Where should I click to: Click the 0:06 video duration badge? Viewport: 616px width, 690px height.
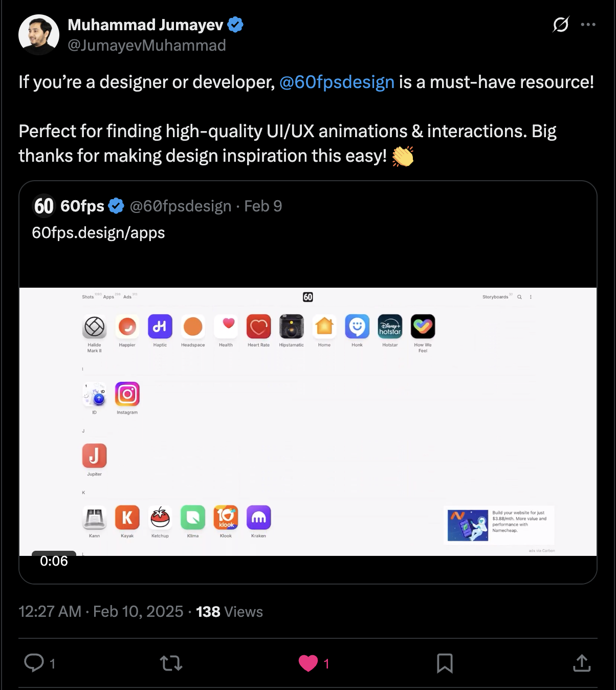coord(54,561)
